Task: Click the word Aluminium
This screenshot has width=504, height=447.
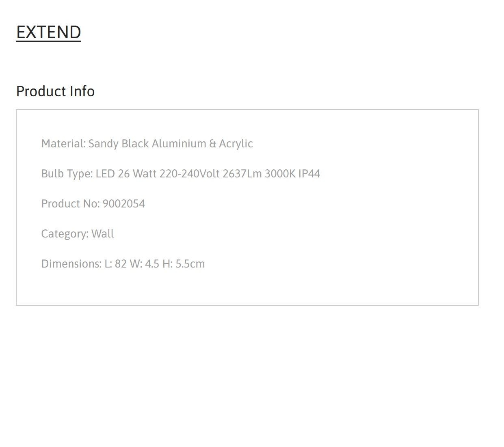Action: tap(179, 144)
